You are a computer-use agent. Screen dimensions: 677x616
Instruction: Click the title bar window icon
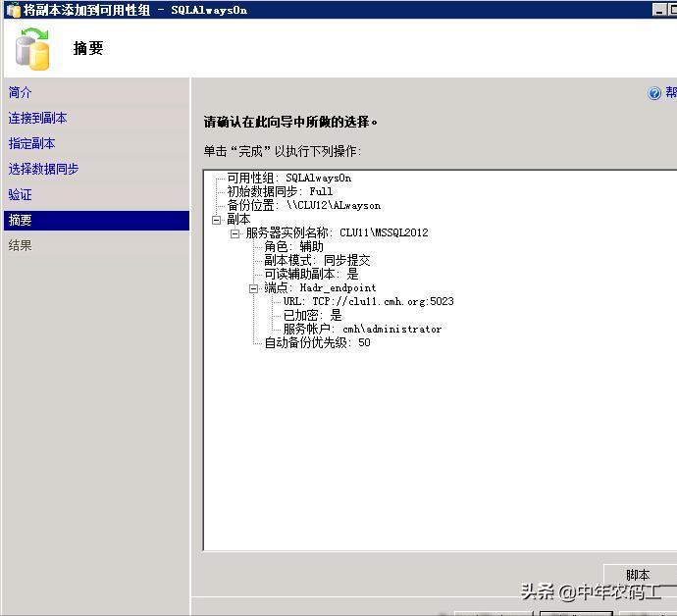click(x=14, y=10)
